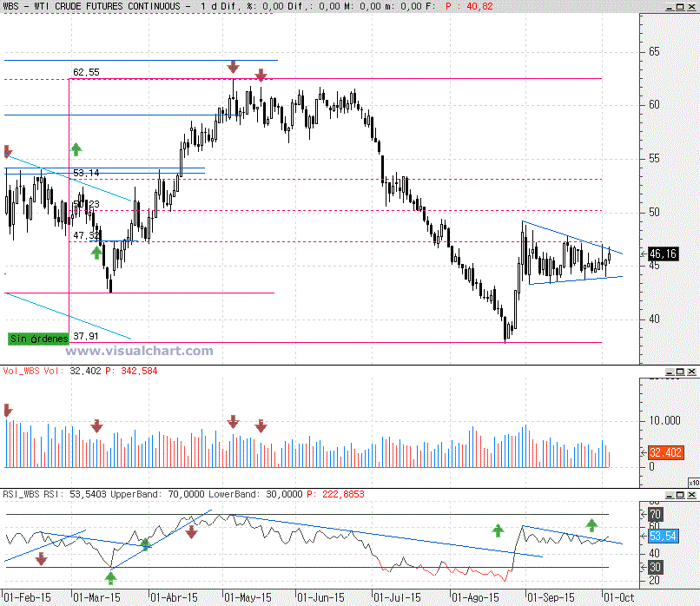The width and height of the screenshot is (700, 606).
Task: Select the red arrow nearest the 62,55 label
Action: (233, 67)
